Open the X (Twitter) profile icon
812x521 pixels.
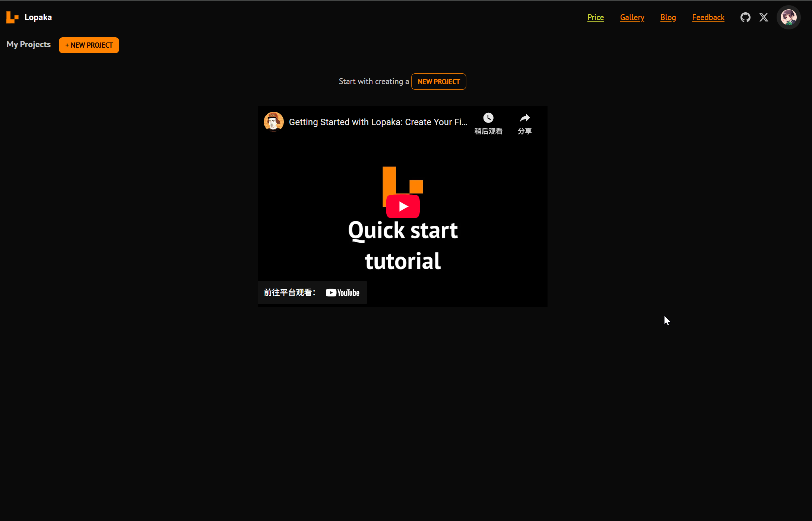tap(764, 17)
